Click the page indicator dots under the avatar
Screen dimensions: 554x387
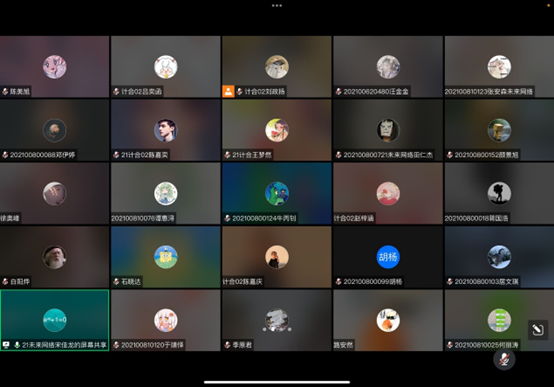tap(277, 329)
